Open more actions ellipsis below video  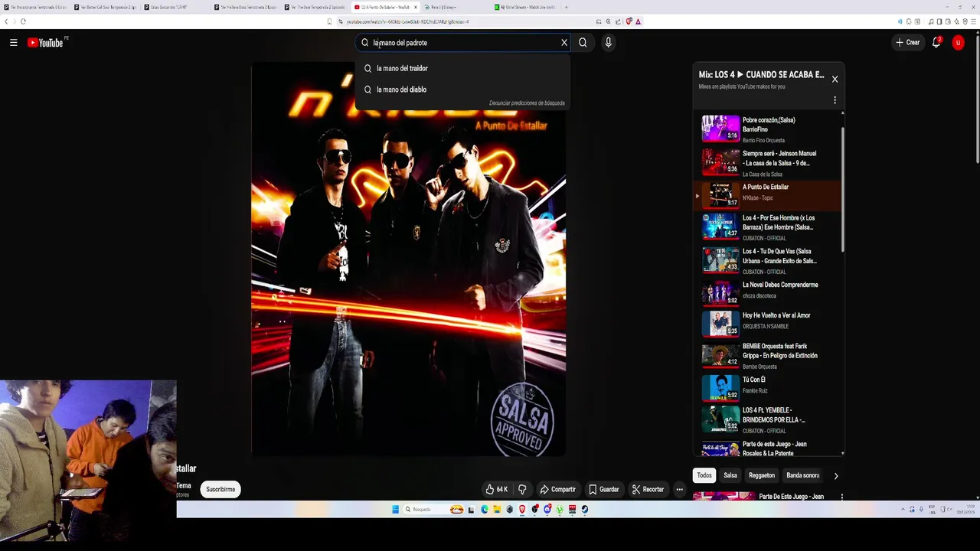pyautogui.click(x=679, y=489)
